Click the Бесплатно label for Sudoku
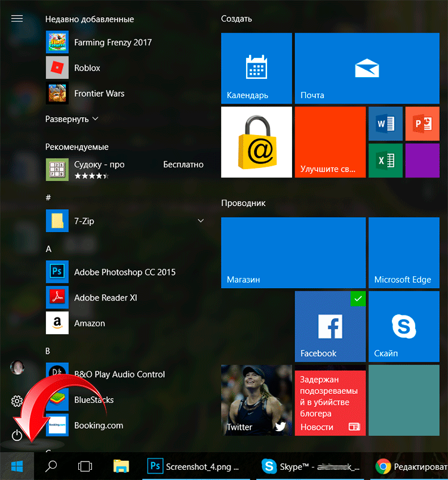This screenshot has width=448, height=480. (x=183, y=165)
